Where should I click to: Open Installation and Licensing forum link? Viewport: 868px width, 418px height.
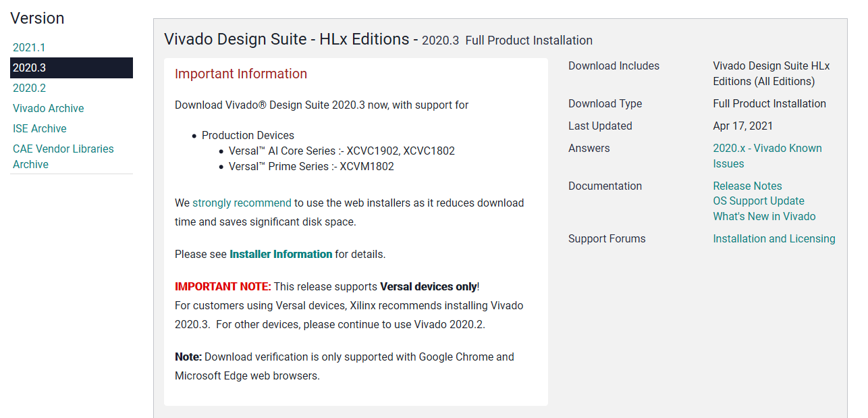(x=774, y=238)
